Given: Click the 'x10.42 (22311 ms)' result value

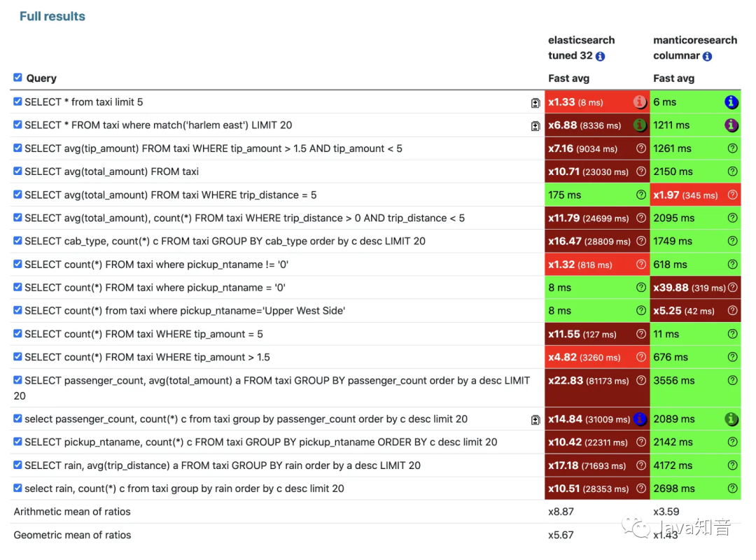Looking at the screenshot, I should [588, 442].
